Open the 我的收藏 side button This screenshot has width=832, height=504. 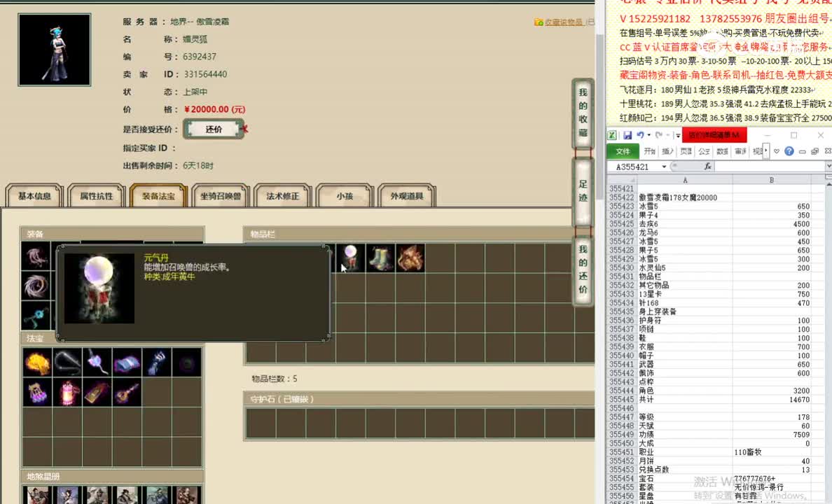click(583, 113)
